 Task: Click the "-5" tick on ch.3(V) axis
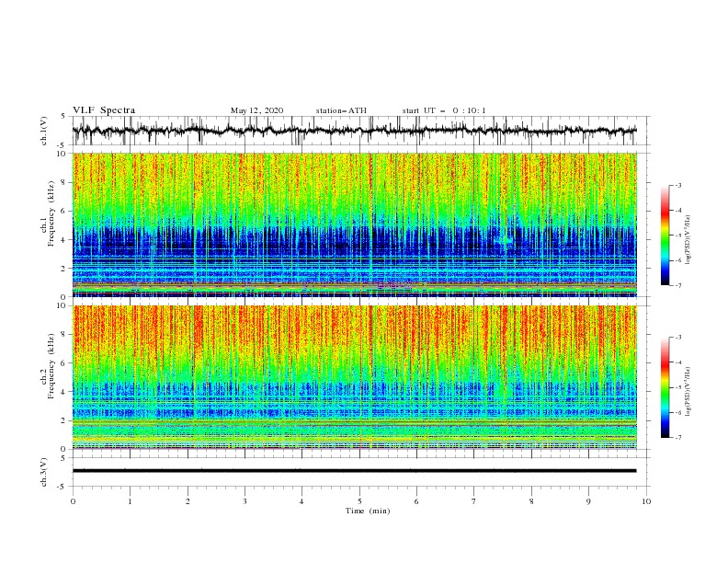63,487
